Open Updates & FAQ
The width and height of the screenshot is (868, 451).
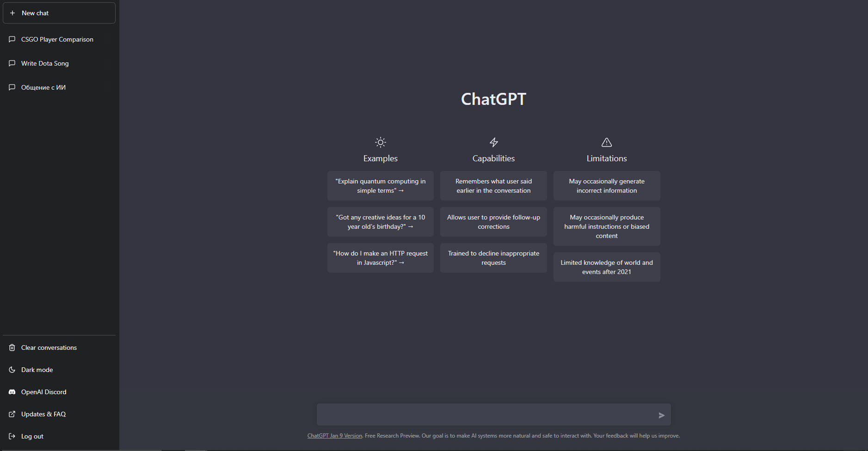click(59, 414)
